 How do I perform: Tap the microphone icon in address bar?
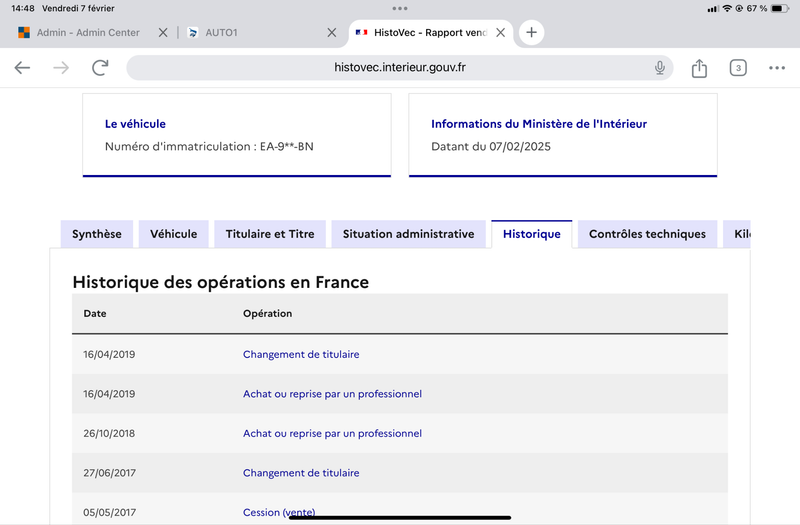click(x=660, y=67)
